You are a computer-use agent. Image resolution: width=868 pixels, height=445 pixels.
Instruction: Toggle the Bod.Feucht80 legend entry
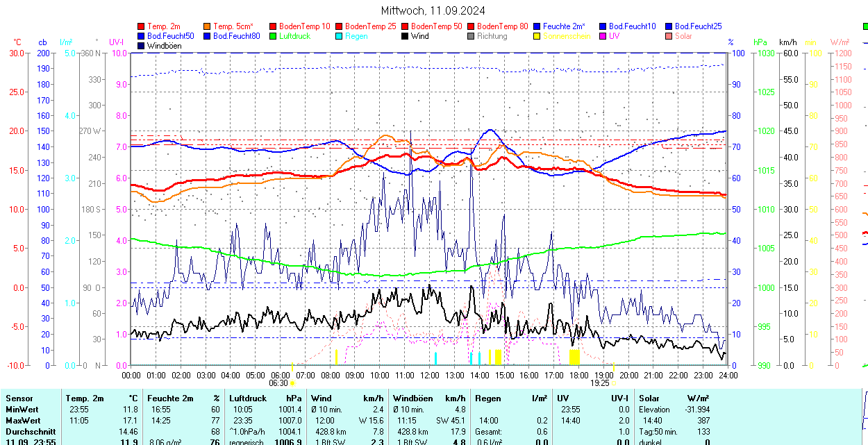[236, 36]
